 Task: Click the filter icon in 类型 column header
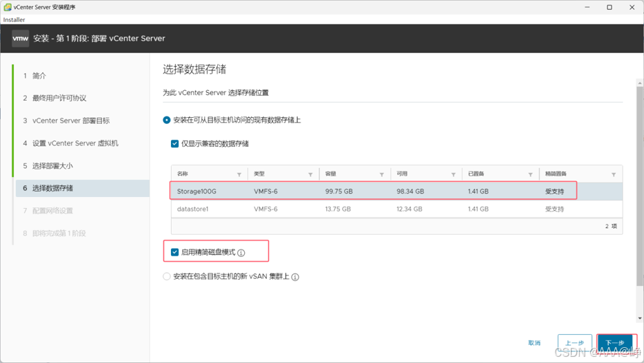(x=310, y=175)
